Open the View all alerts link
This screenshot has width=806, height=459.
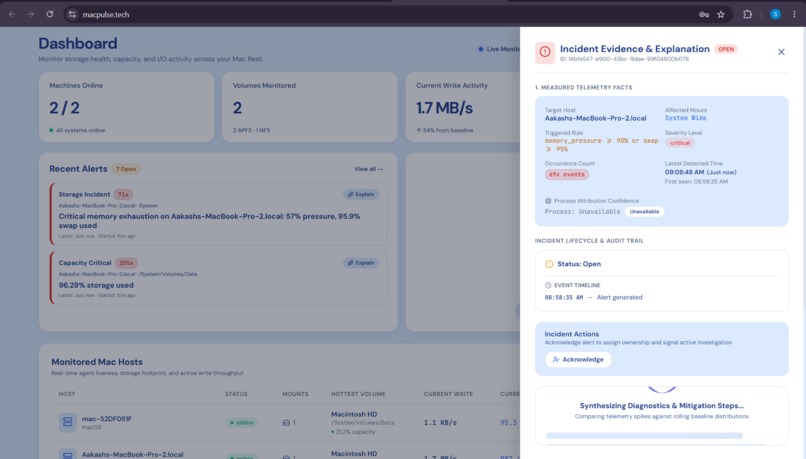pos(368,169)
